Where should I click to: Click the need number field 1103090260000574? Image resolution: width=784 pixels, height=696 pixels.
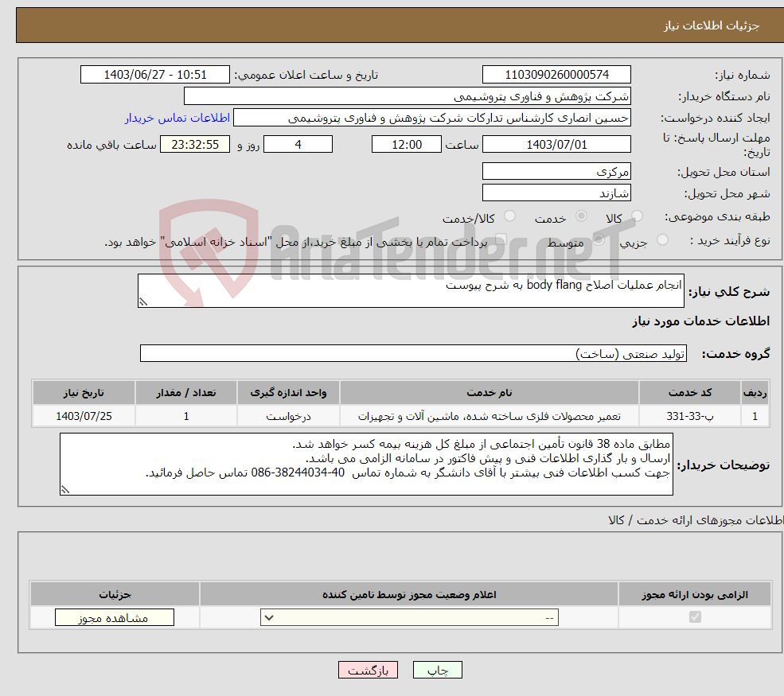pos(556,75)
